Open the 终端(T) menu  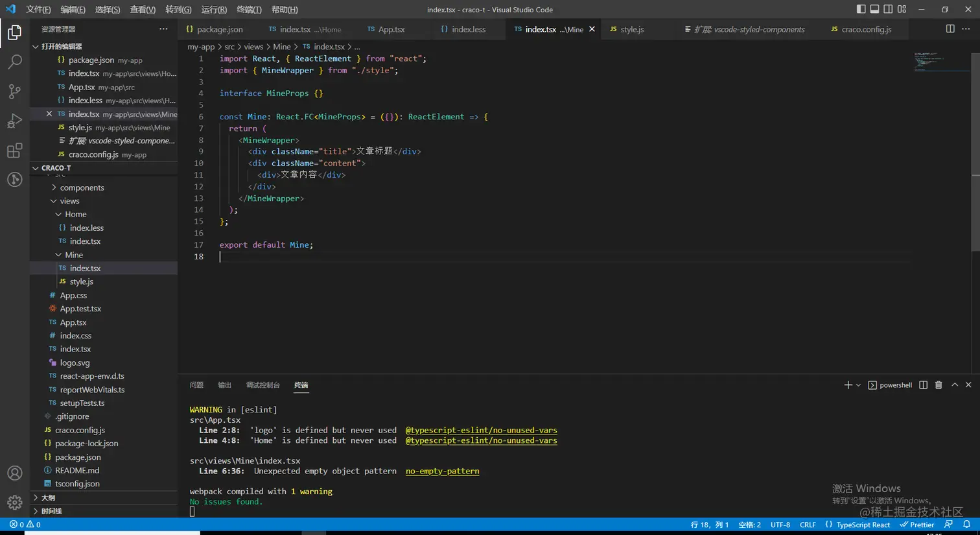coord(249,10)
